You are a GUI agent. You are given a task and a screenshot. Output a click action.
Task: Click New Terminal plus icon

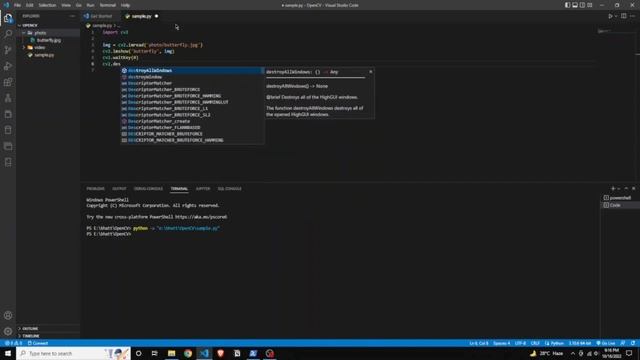pos(613,189)
